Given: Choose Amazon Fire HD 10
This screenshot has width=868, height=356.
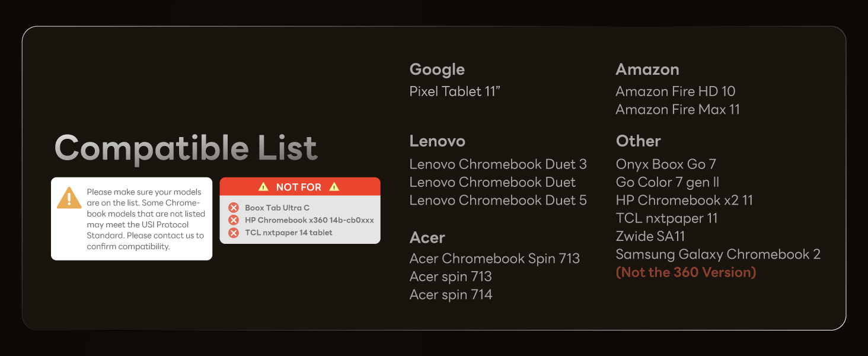Looking at the screenshot, I should click(675, 91).
